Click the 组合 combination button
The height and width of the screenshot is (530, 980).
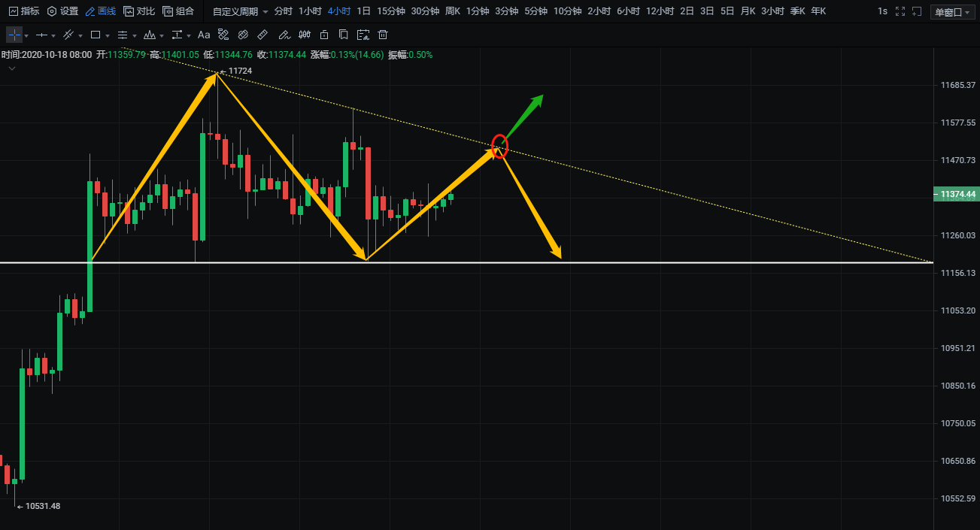(178, 11)
